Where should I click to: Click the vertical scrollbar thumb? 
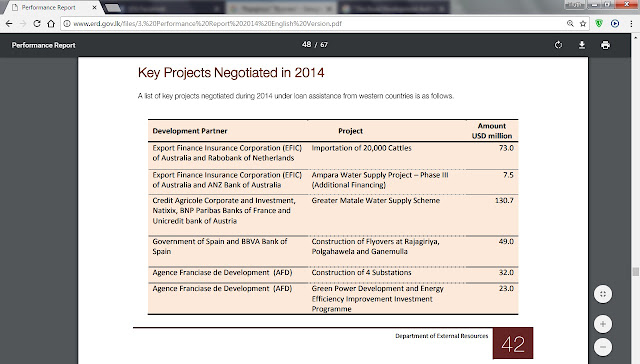click(x=636, y=272)
